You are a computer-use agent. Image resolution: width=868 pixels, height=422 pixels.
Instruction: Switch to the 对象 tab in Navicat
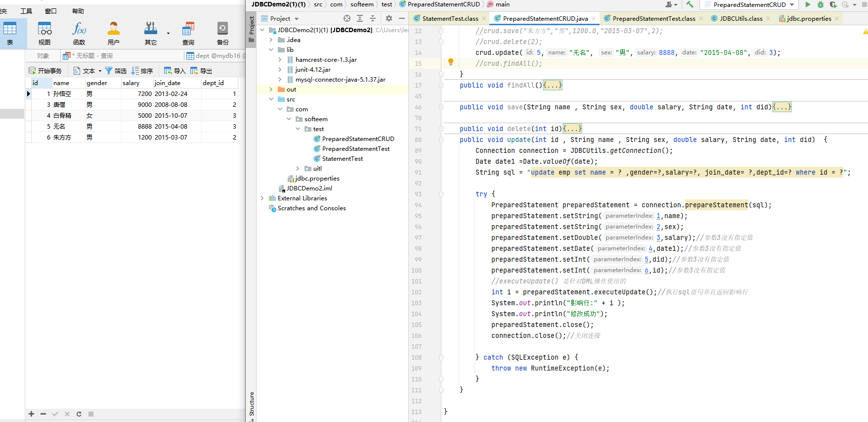coord(43,56)
